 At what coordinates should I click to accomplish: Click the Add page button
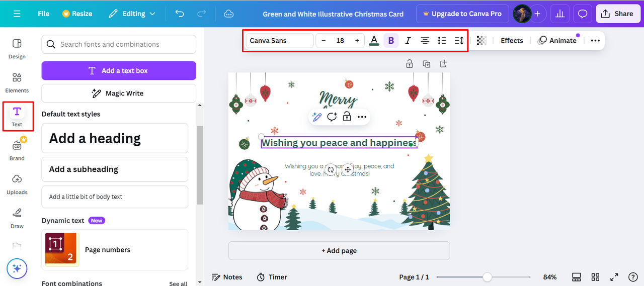[x=339, y=250]
